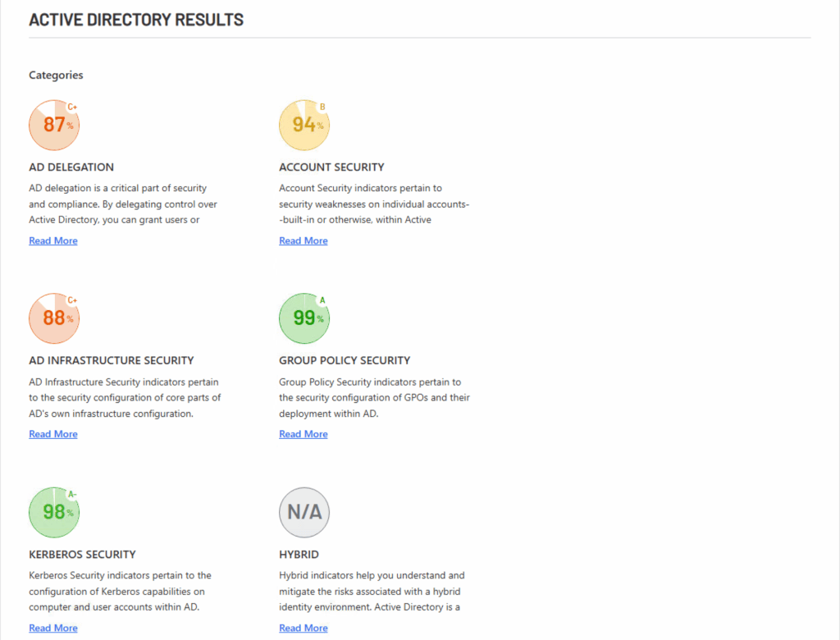Viewport: 840px width, 640px height.
Task: Open Read More under AD Delegation
Action: [x=53, y=240]
